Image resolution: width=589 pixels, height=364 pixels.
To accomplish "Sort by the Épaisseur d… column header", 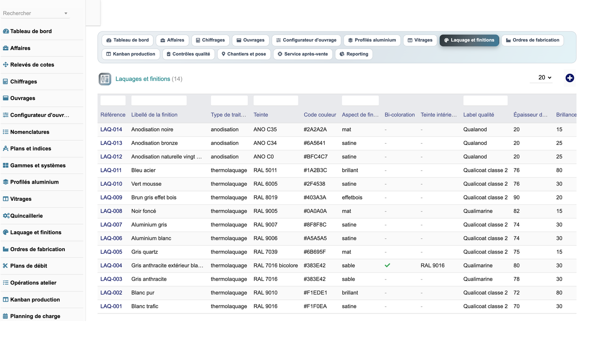I will [x=530, y=115].
